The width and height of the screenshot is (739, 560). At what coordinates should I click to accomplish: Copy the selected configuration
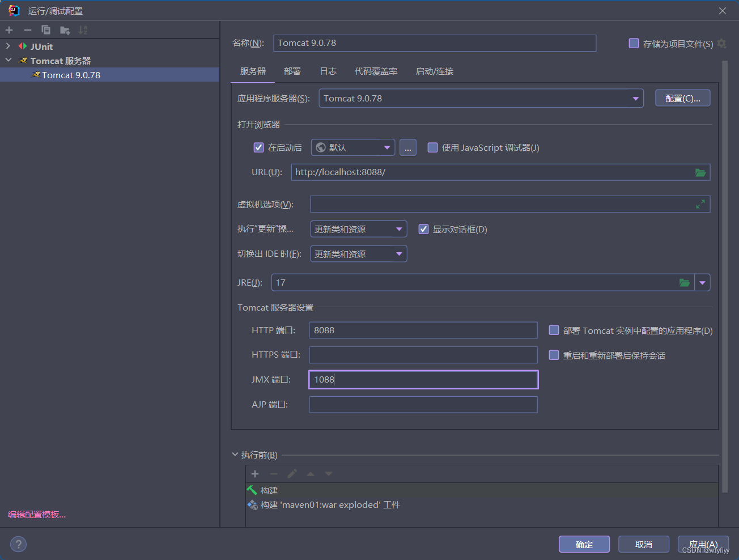click(x=46, y=30)
